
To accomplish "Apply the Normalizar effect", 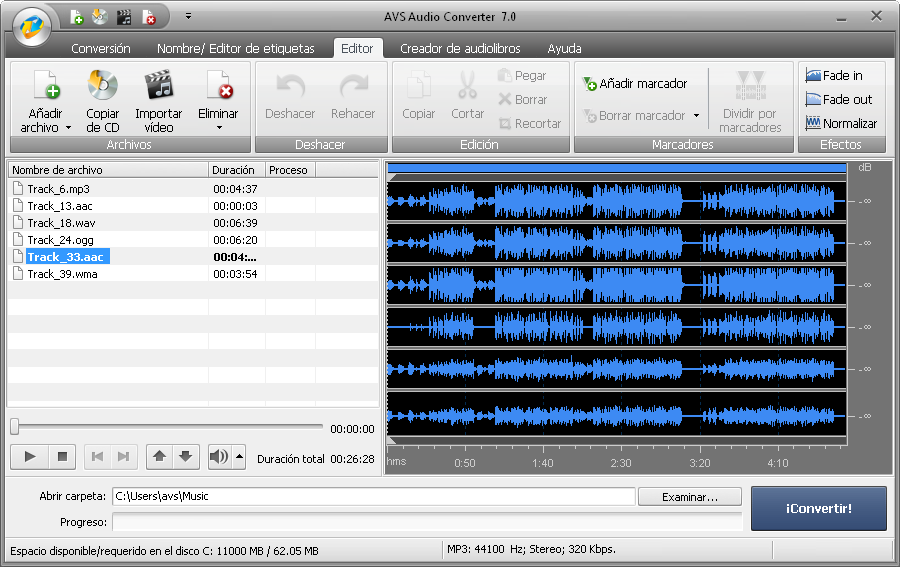I will pyautogui.click(x=841, y=123).
